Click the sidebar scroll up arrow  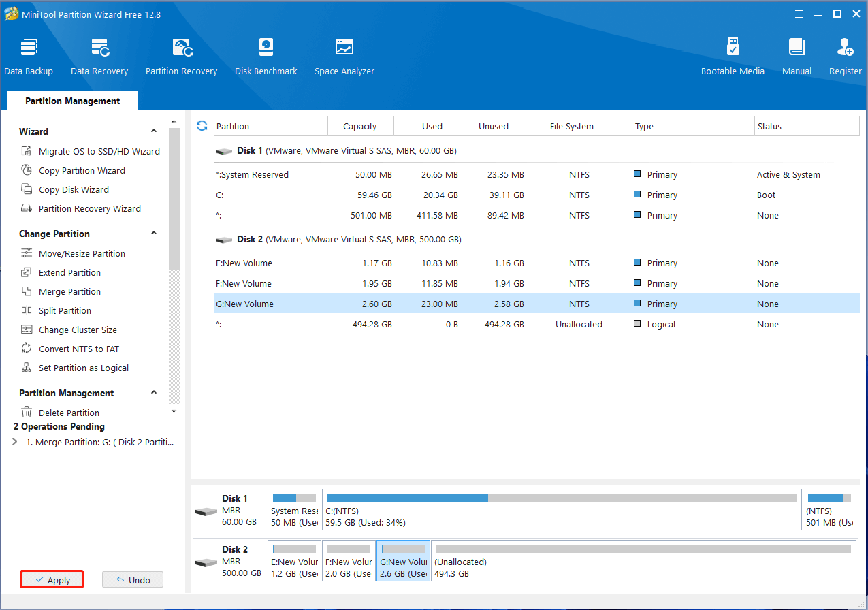click(x=174, y=121)
